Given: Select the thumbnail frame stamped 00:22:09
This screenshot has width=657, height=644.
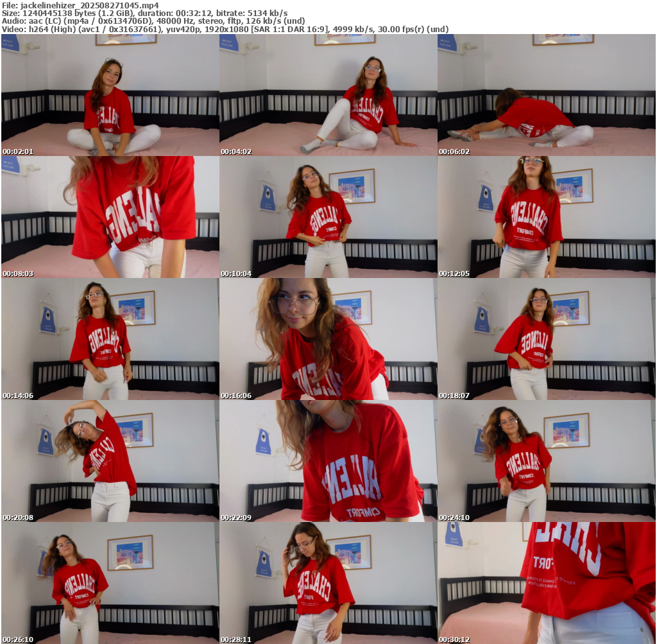Looking at the screenshot, I should 328,461.
